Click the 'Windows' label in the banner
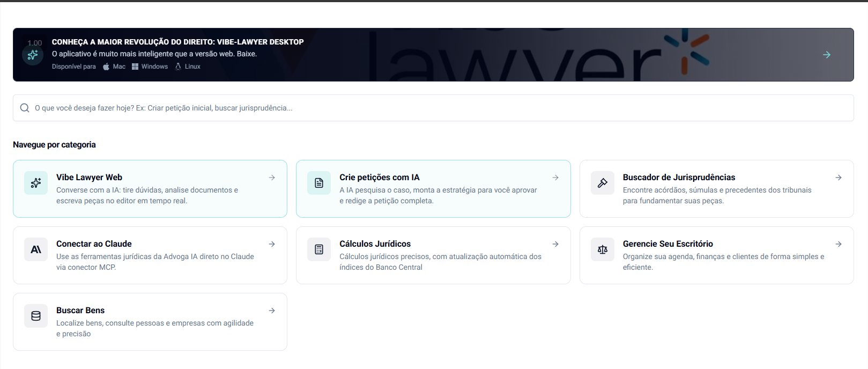 click(x=154, y=67)
